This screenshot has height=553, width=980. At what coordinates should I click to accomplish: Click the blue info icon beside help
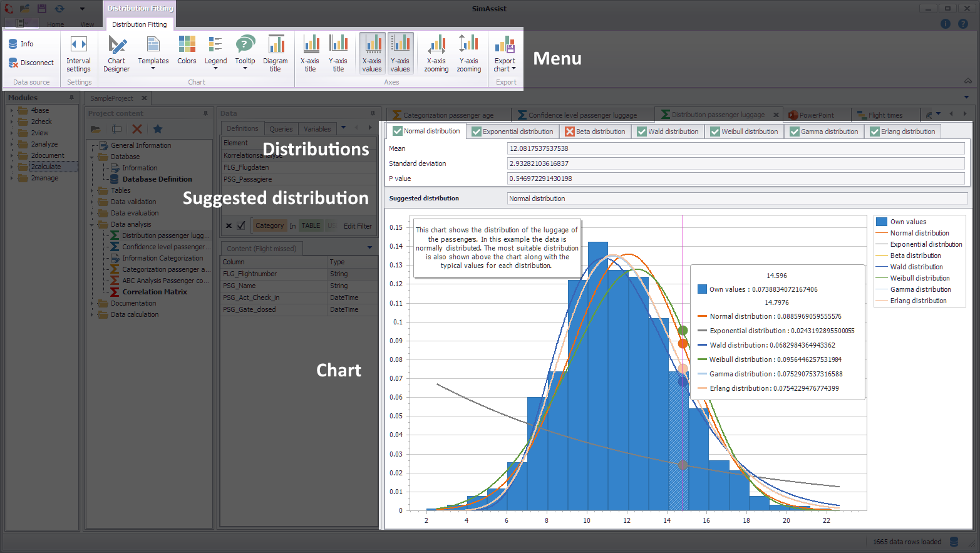pos(946,24)
